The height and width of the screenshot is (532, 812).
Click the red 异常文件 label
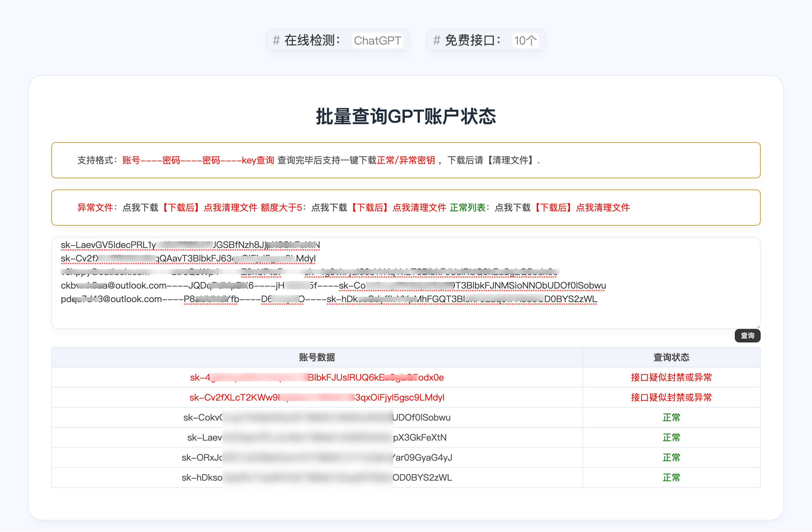(x=95, y=208)
